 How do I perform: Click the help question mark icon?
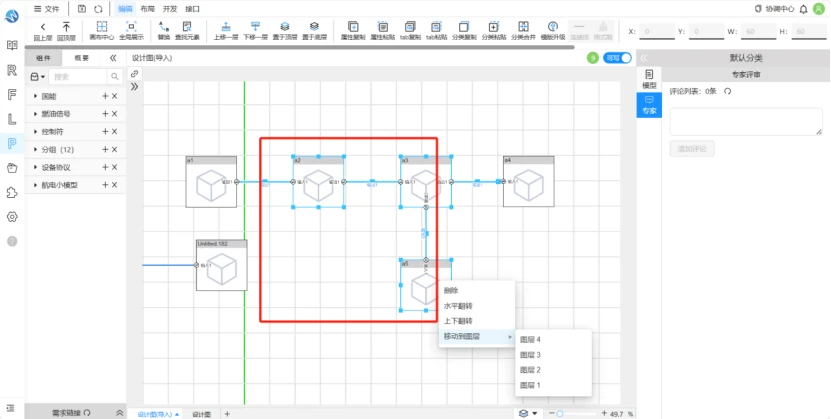pos(12,241)
